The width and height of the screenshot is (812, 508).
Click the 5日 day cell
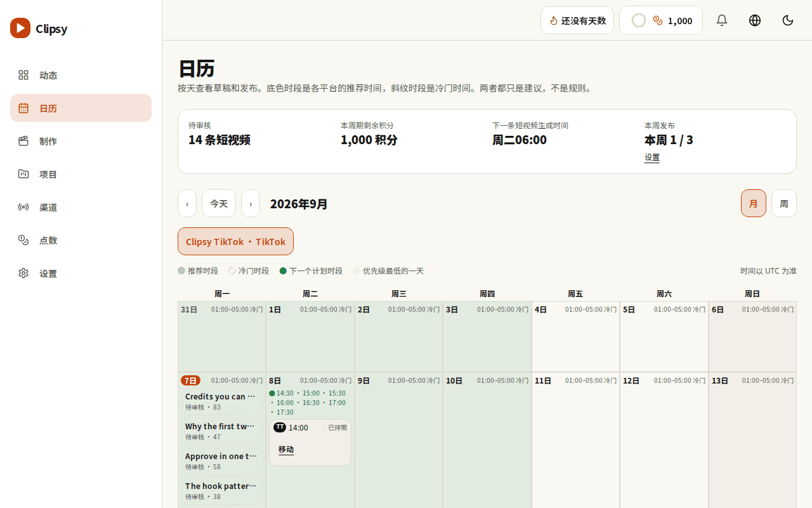click(664, 337)
